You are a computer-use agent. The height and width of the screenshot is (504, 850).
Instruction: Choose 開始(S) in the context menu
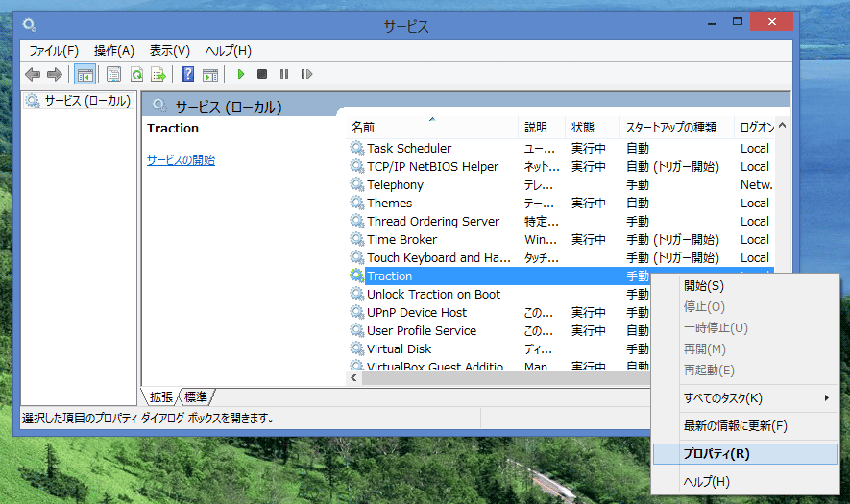coord(745,286)
